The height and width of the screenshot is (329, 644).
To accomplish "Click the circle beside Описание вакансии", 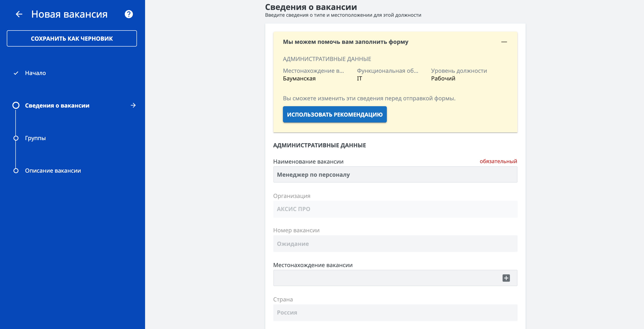I will click(x=16, y=171).
